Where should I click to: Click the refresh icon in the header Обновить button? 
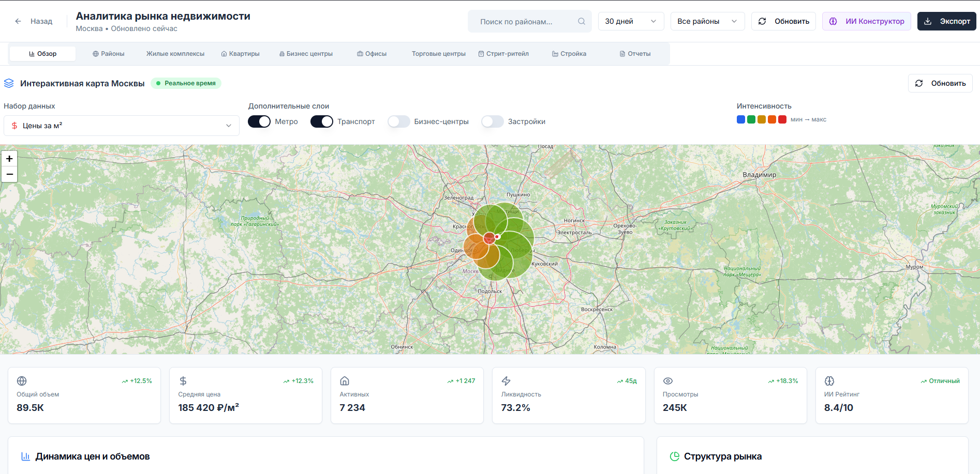pos(762,21)
